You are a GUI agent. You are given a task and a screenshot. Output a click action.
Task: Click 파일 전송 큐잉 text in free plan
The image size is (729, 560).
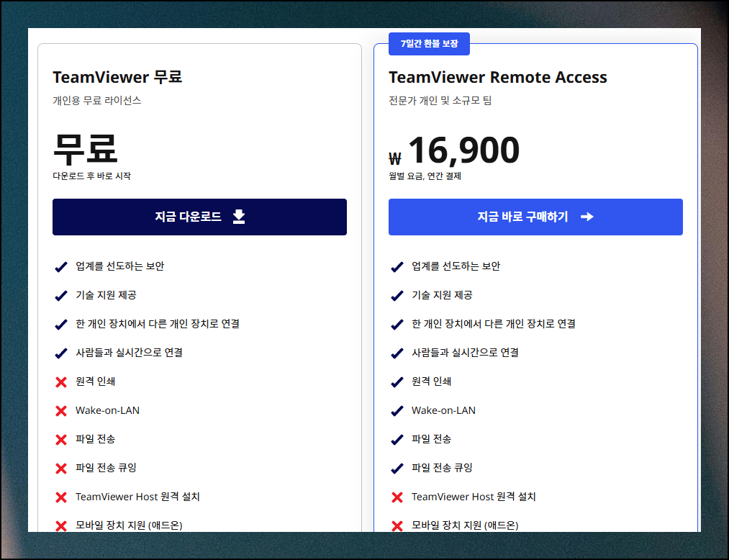(x=106, y=468)
